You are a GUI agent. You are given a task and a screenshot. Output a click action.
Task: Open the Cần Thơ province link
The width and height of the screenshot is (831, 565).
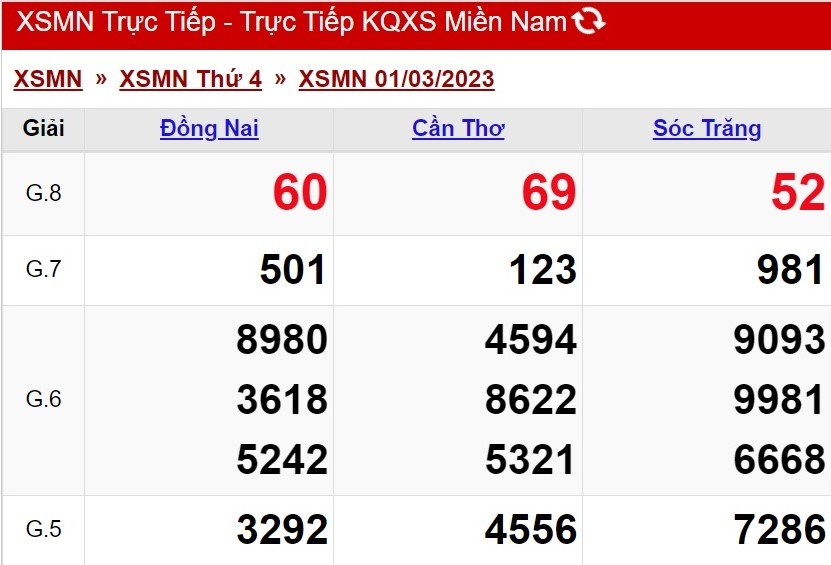click(458, 129)
